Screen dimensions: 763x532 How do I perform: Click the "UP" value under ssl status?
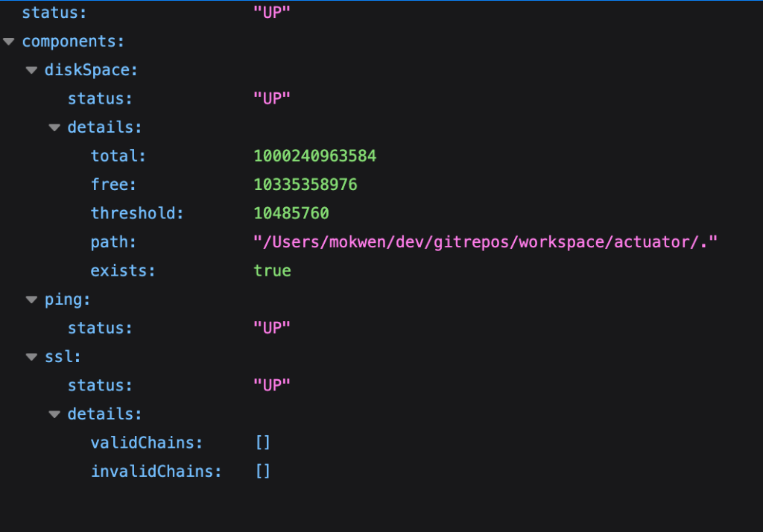[x=271, y=385]
